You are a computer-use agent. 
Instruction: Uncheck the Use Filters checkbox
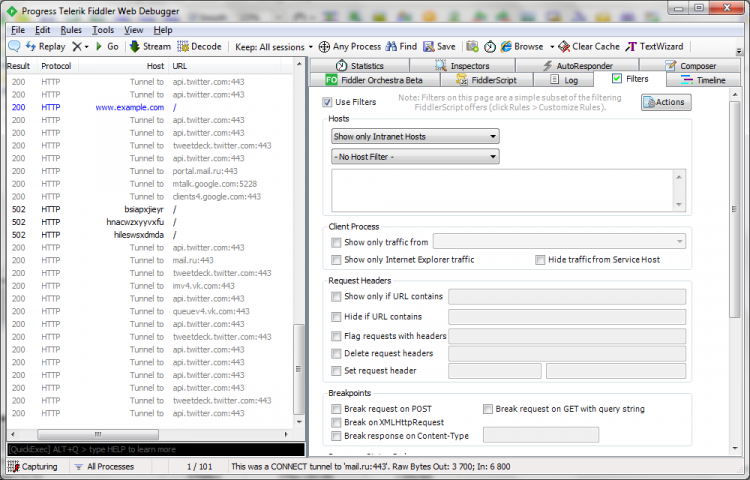[327, 102]
